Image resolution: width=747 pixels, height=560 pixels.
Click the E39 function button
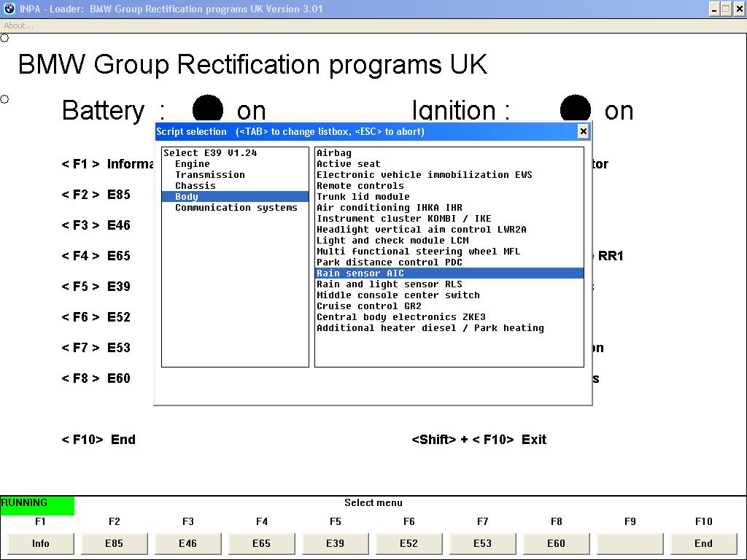point(336,543)
